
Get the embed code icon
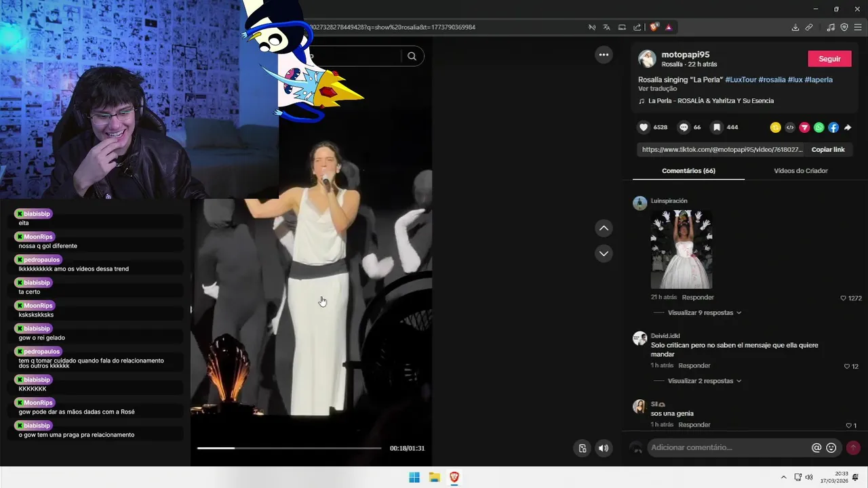(x=790, y=127)
